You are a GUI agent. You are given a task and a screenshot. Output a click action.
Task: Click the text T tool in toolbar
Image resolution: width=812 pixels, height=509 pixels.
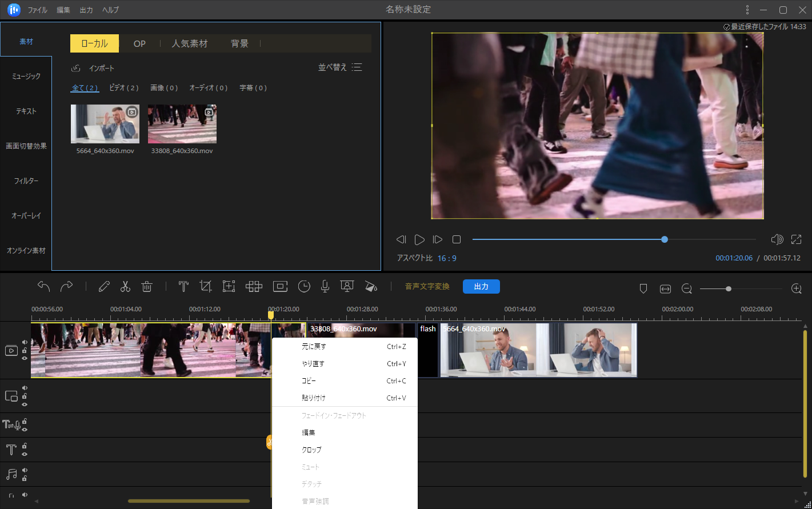click(183, 286)
